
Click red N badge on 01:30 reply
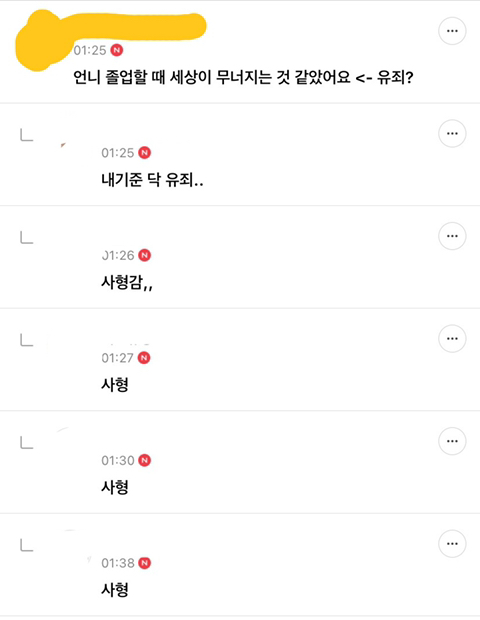[x=145, y=461]
